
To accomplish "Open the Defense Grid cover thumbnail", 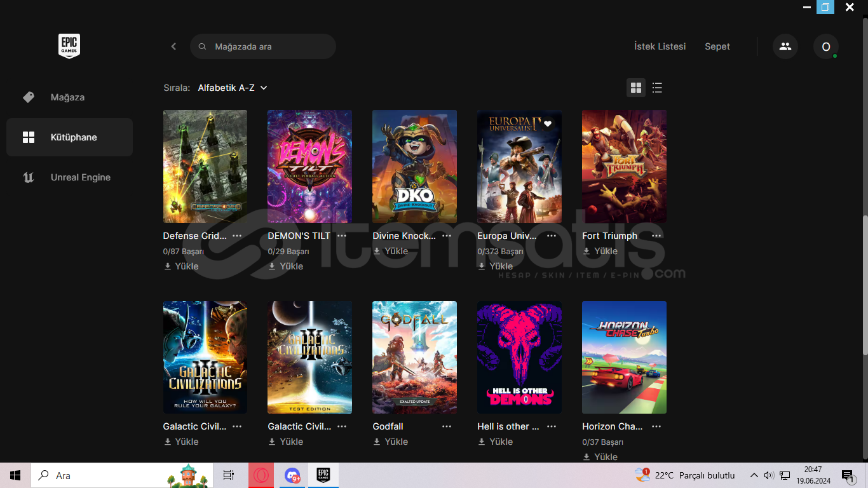I will point(205,166).
